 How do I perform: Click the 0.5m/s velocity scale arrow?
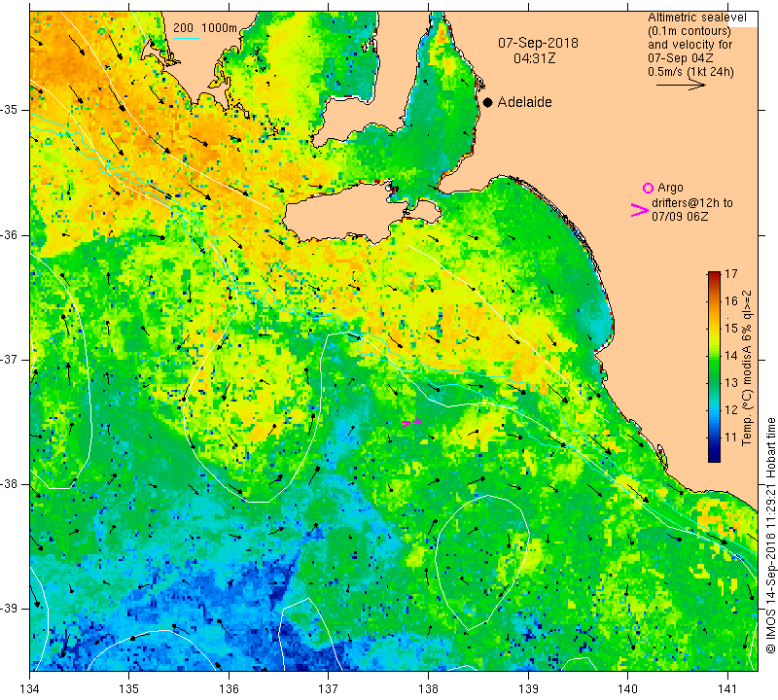click(x=681, y=85)
